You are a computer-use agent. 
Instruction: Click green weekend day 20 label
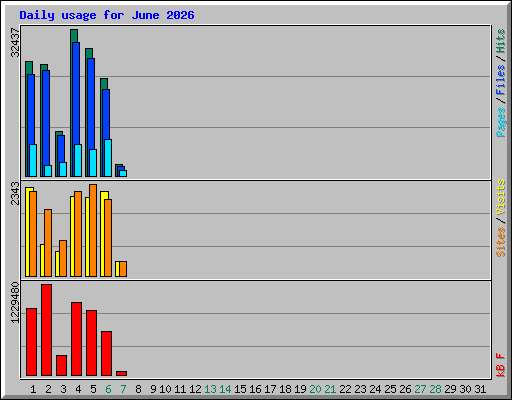pyautogui.click(x=315, y=389)
